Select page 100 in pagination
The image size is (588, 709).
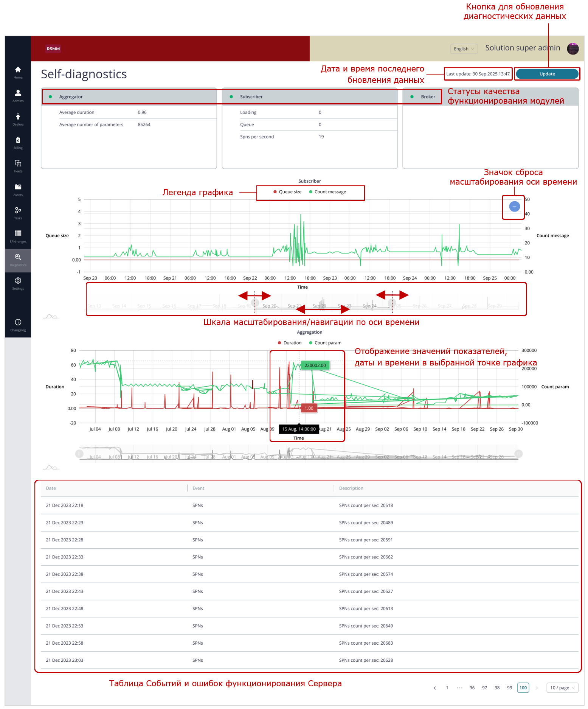coord(523,688)
